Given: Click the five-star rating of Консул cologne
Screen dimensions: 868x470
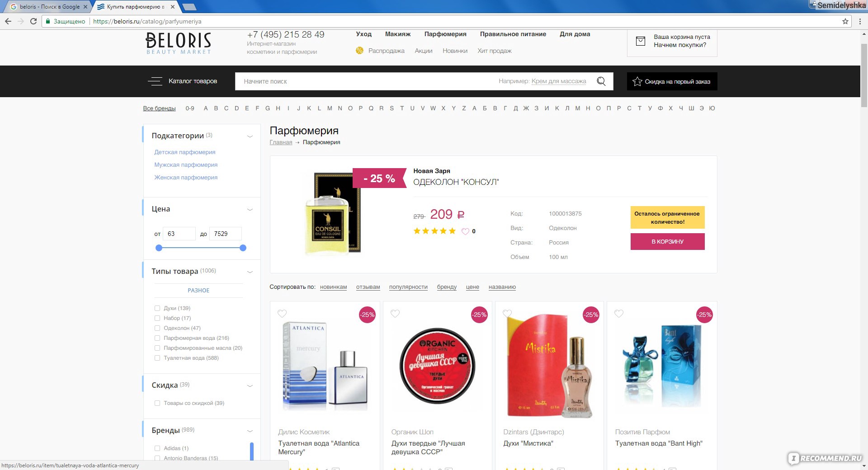Looking at the screenshot, I should coord(434,231).
